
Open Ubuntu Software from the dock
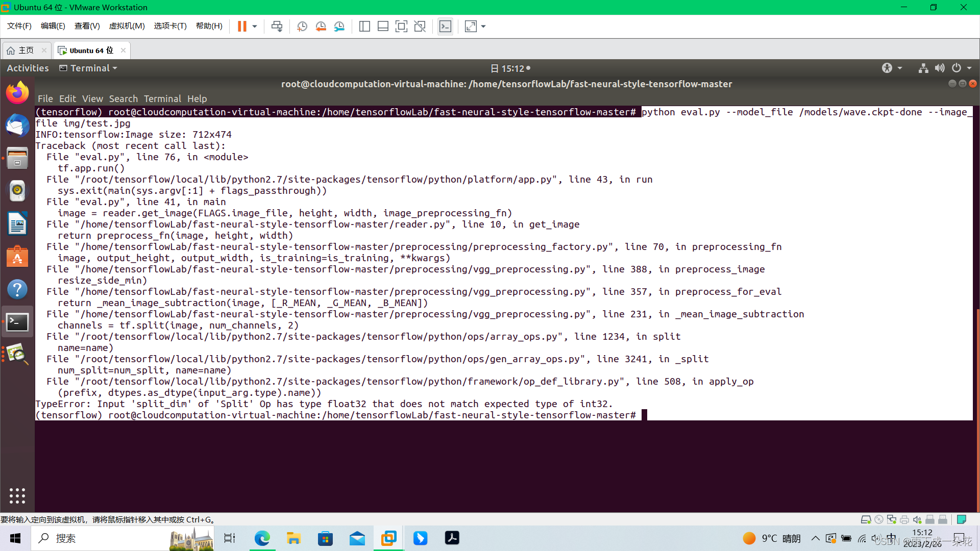click(x=17, y=257)
